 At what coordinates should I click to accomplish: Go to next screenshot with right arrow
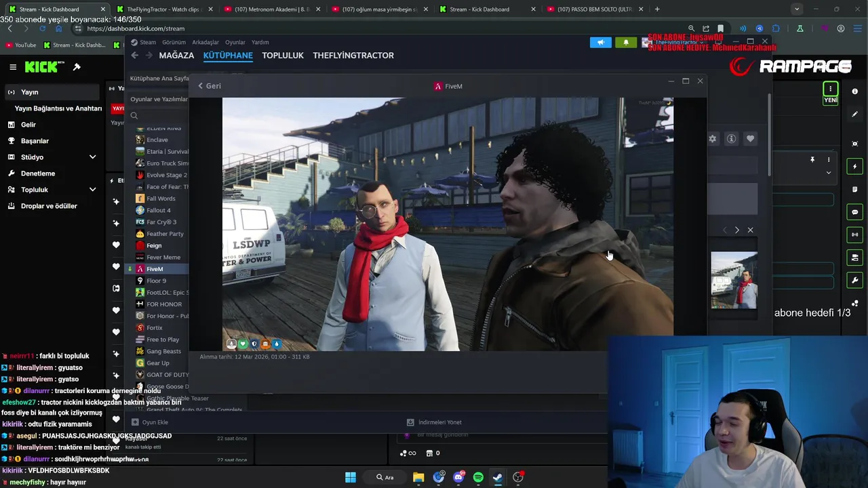point(737,230)
